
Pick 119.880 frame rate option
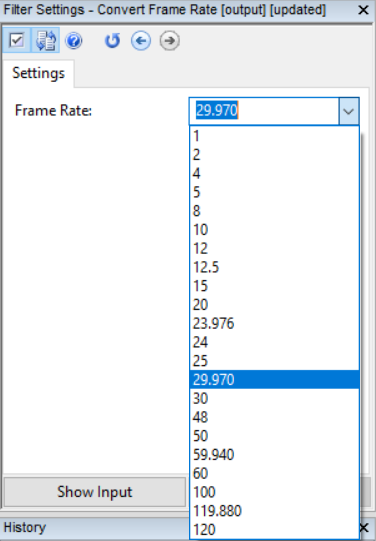(x=275, y=511)
